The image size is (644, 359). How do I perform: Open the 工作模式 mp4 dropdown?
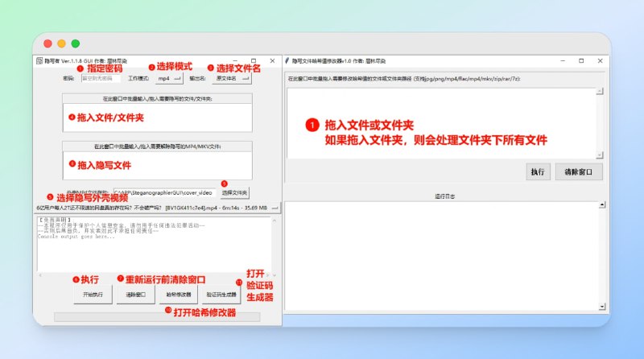[169, 78]
